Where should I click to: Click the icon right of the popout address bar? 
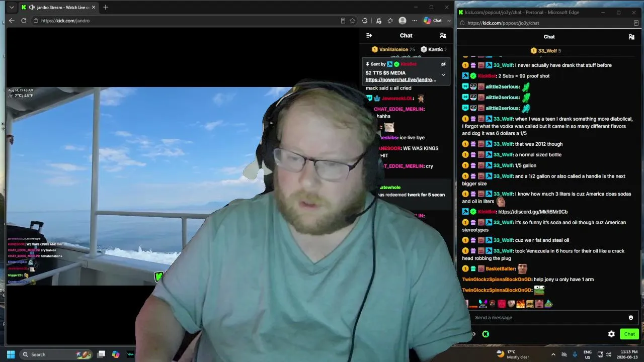pos(636,23)
